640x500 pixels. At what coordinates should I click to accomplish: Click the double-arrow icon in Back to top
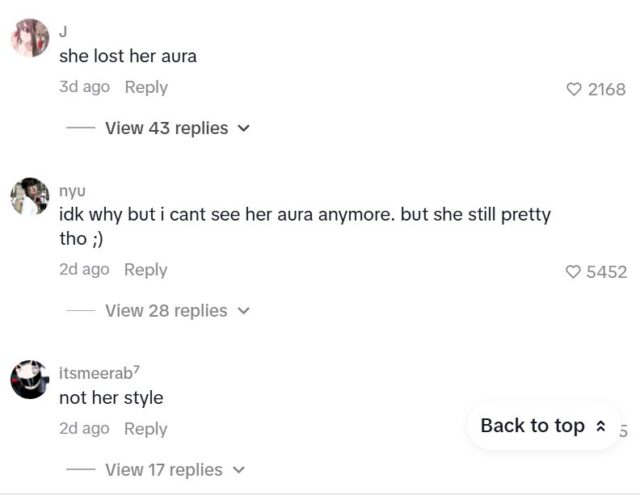pos(600,427)
